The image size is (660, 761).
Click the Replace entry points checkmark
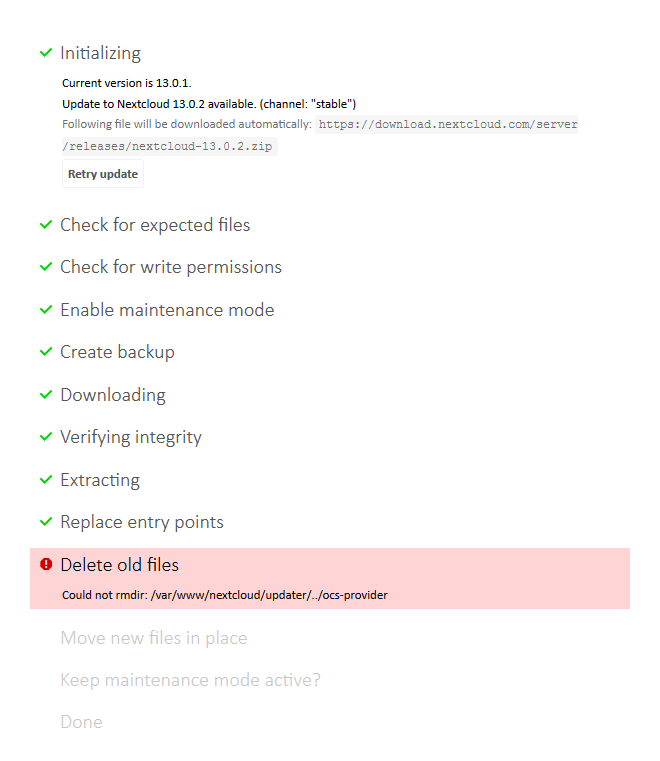click(x=46, y=521)
